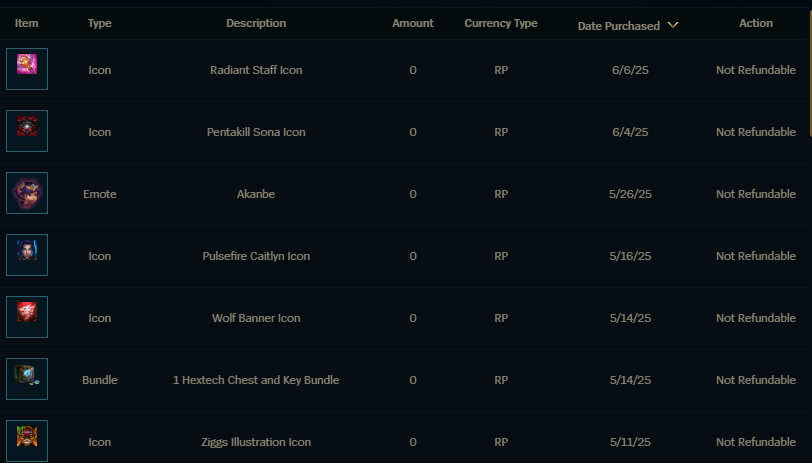This screenshot has height=463, width=812.
Task: Toggle the Date Purchased sort chevron
Action: (x=673, y=25)
